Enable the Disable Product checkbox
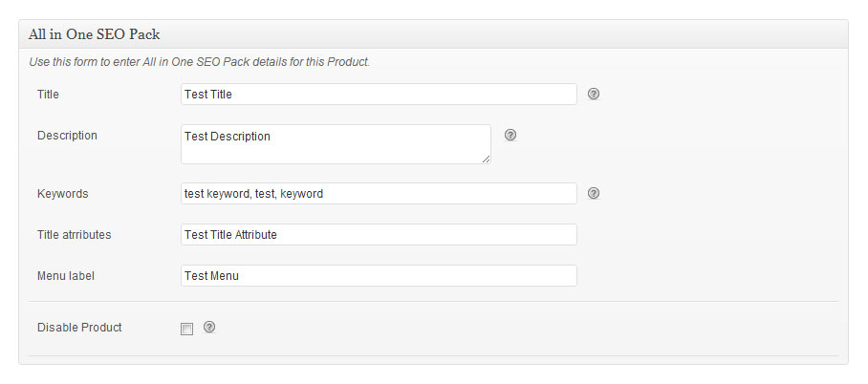The image size is (868, 384). [x=187, y=329]
